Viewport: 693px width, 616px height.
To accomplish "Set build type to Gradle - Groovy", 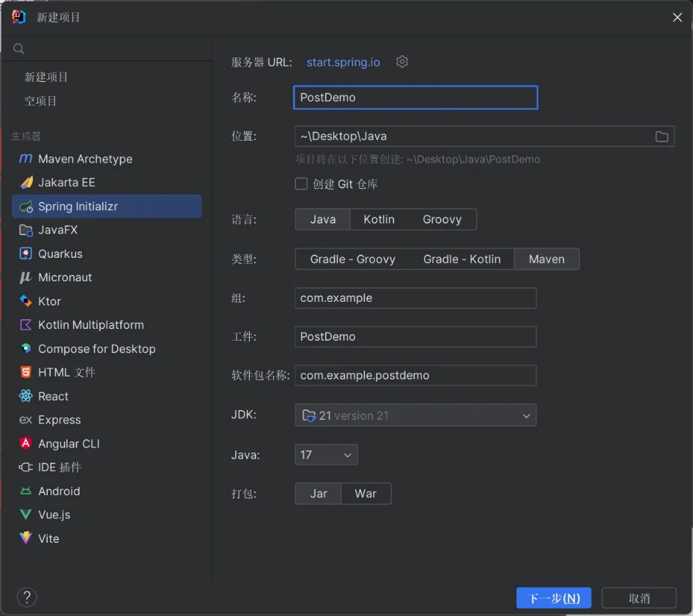I will [352, 259].
